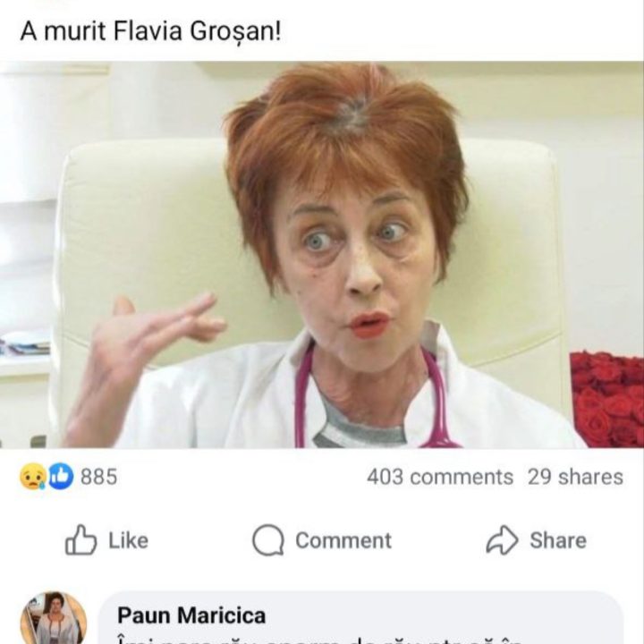Click the sad face reaction emoji

pyautogui.click(x=33, y=478)
